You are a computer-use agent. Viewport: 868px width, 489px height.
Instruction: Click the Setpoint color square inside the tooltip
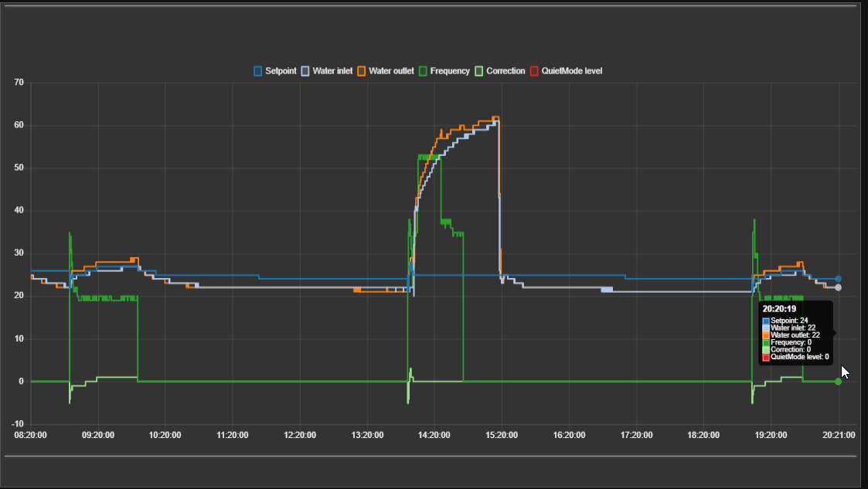click(x=766, y=320)
